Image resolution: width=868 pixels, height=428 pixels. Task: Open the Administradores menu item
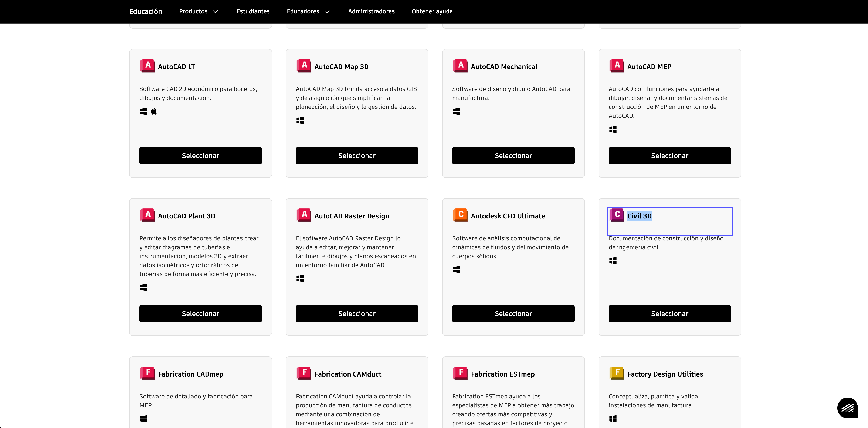[371, 11]
